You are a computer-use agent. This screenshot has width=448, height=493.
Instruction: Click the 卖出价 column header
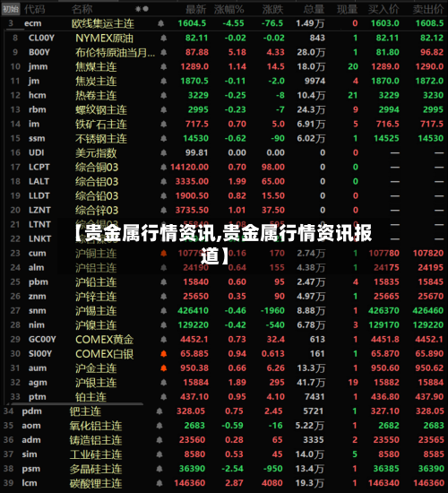point(428,10)
